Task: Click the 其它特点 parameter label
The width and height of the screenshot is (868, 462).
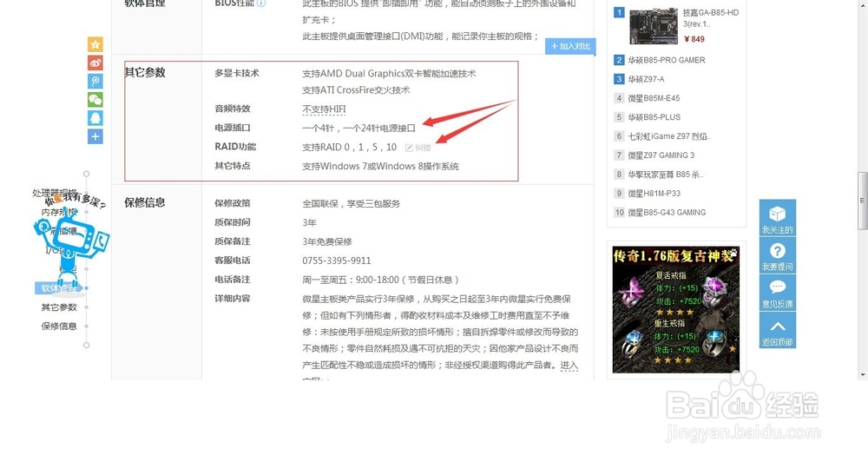Action: pos(233,165)
